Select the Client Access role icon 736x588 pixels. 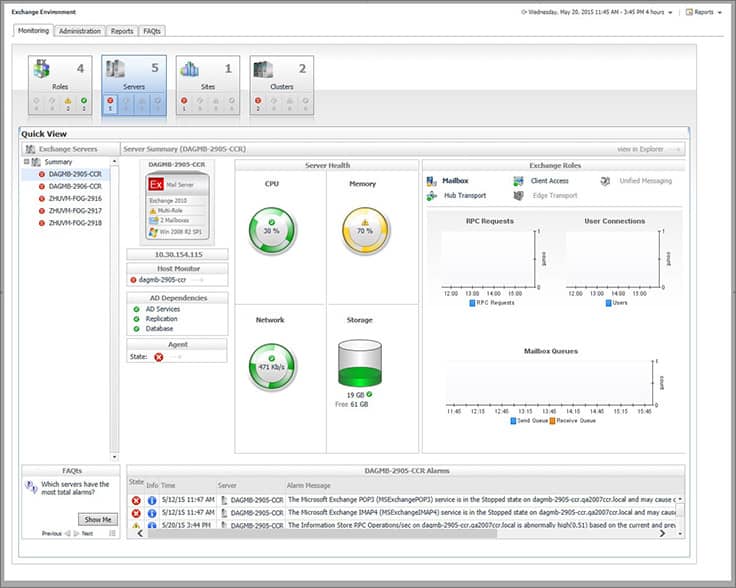[x=518, y=181]
